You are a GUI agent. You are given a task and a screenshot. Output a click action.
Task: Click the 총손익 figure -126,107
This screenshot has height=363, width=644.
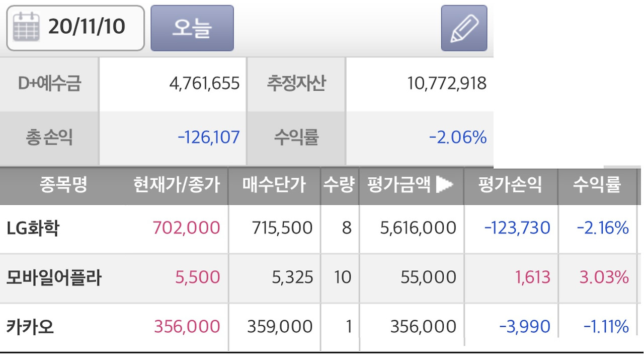[208, 136]
